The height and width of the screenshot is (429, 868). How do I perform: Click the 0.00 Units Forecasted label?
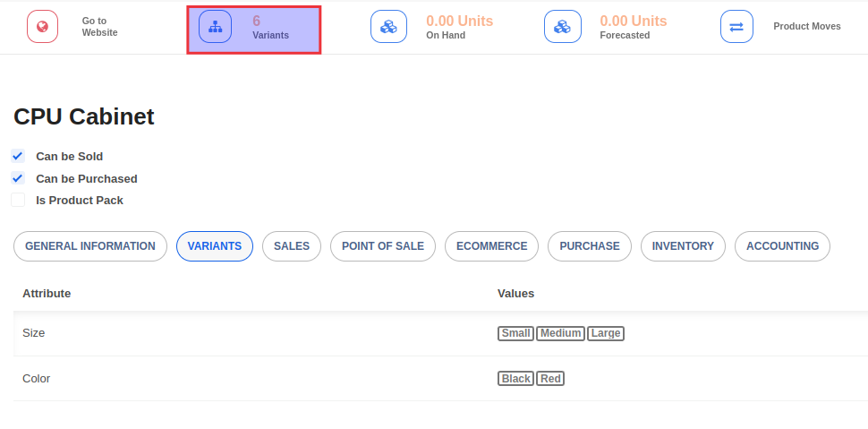click(x=633, y=27)
